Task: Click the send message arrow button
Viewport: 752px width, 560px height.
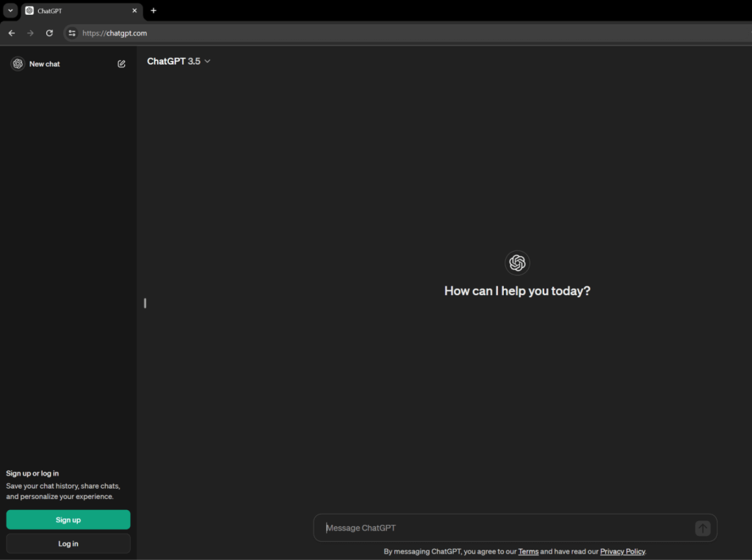Action: coord(703,528)
